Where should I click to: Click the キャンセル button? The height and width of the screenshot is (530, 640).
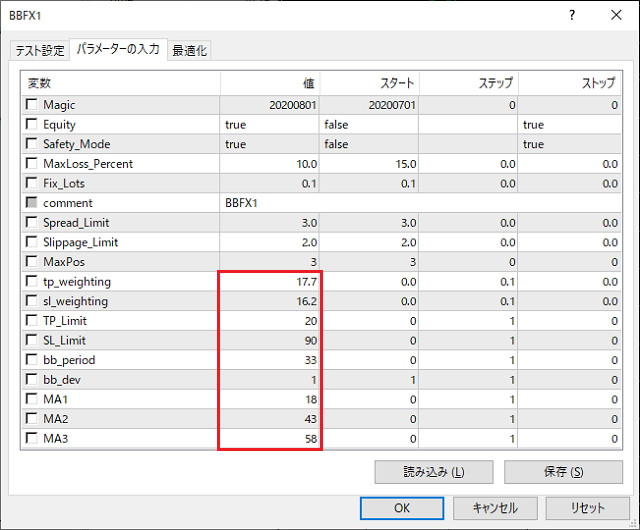point(495,508)
